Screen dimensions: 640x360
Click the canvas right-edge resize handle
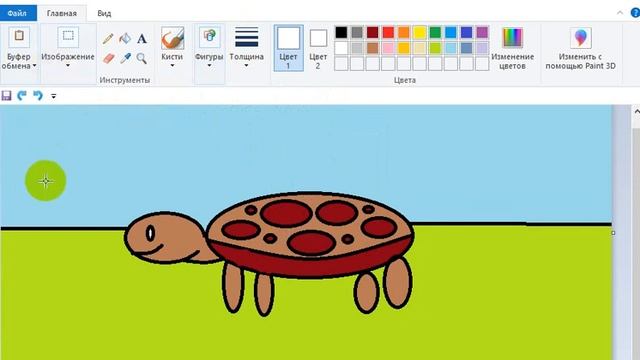point(613,233)
